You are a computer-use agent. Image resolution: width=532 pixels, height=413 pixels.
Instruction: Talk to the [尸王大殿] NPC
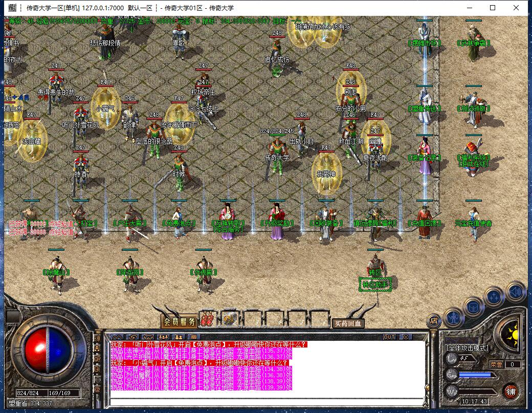click(129, 222)
